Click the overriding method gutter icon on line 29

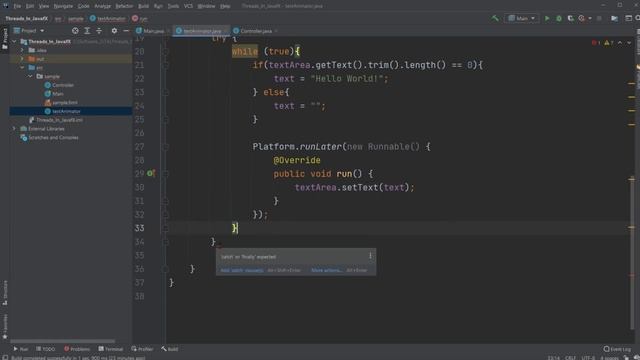151,173
